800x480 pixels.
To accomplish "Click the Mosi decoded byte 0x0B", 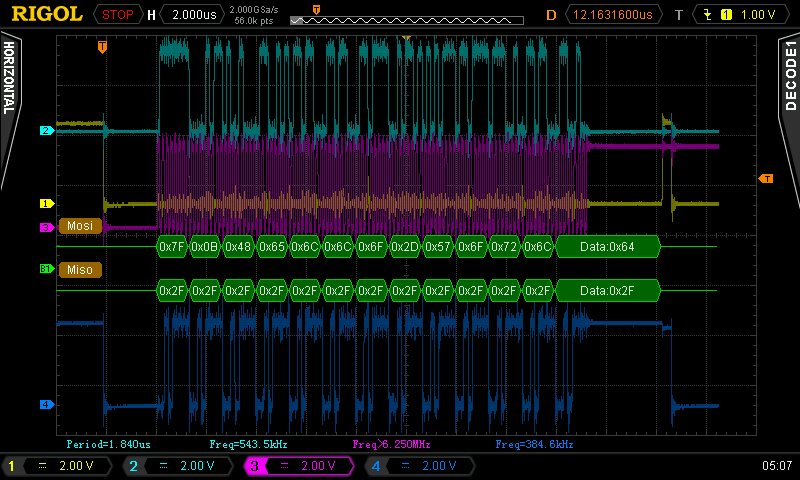I will [x=205, y=246].
